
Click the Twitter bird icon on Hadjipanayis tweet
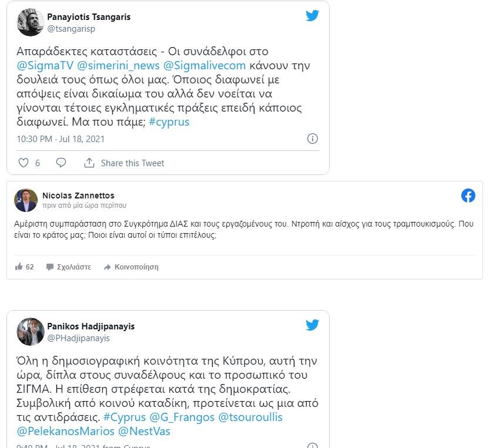[312, 325]
